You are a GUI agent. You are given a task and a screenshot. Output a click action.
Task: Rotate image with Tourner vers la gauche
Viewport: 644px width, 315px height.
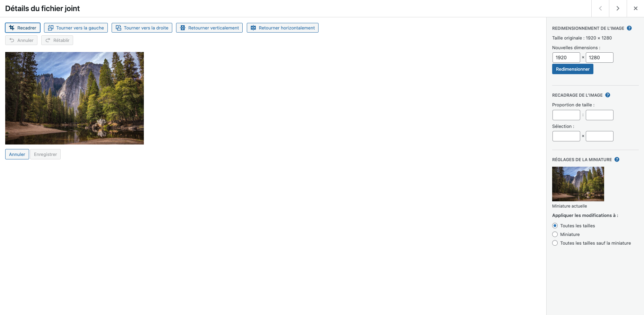76,28
